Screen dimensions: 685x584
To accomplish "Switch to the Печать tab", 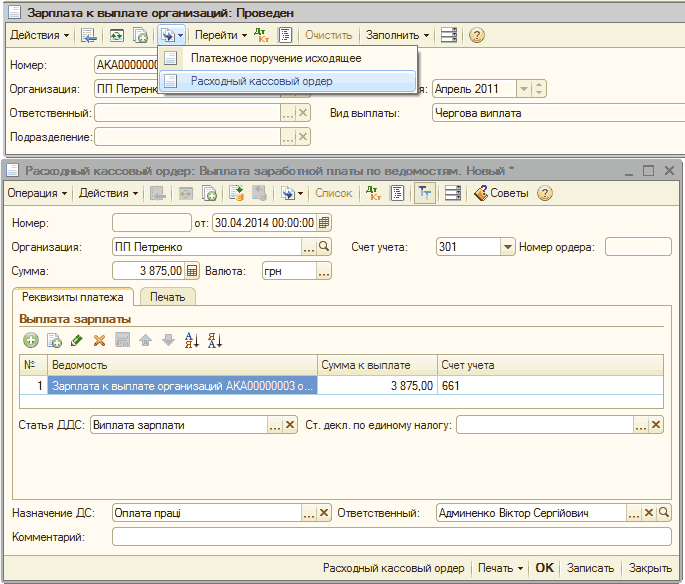I will click(x=167, y=297).
